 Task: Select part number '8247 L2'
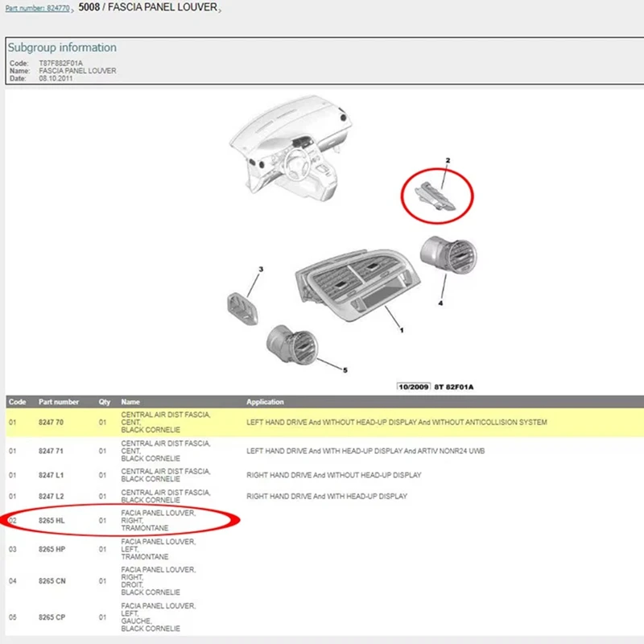[x=52, y=496]
